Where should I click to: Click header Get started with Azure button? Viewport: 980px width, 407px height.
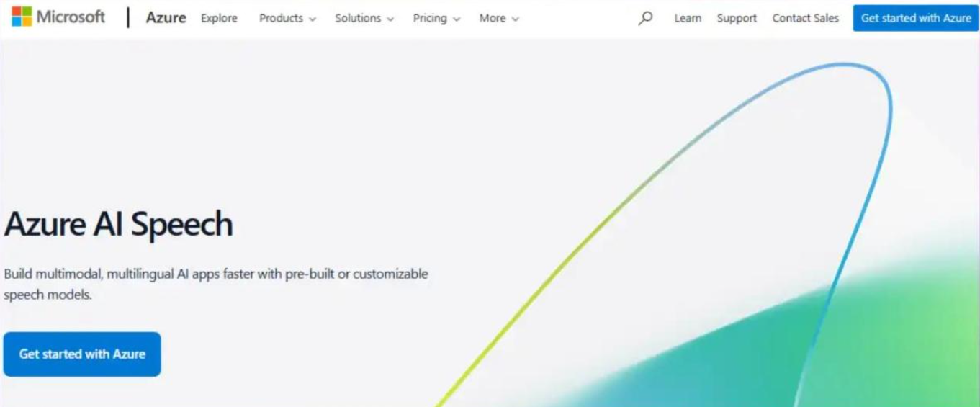(916, 18)
